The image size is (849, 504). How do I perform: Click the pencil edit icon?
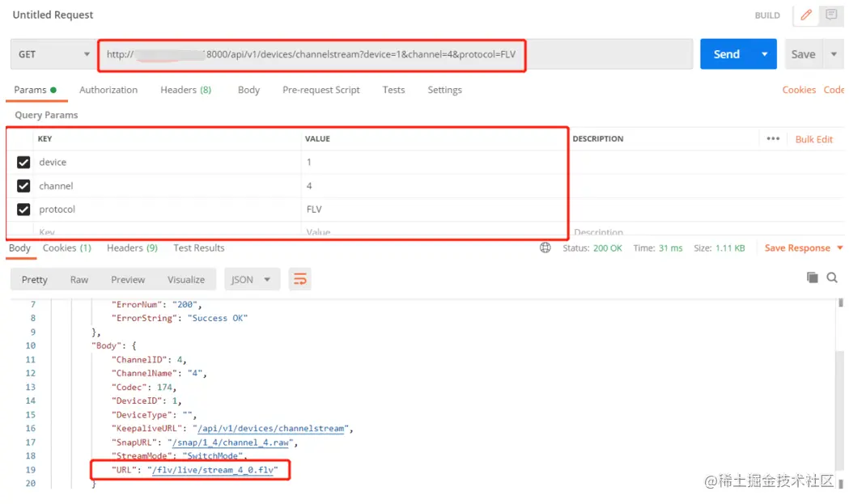point(806,15)
